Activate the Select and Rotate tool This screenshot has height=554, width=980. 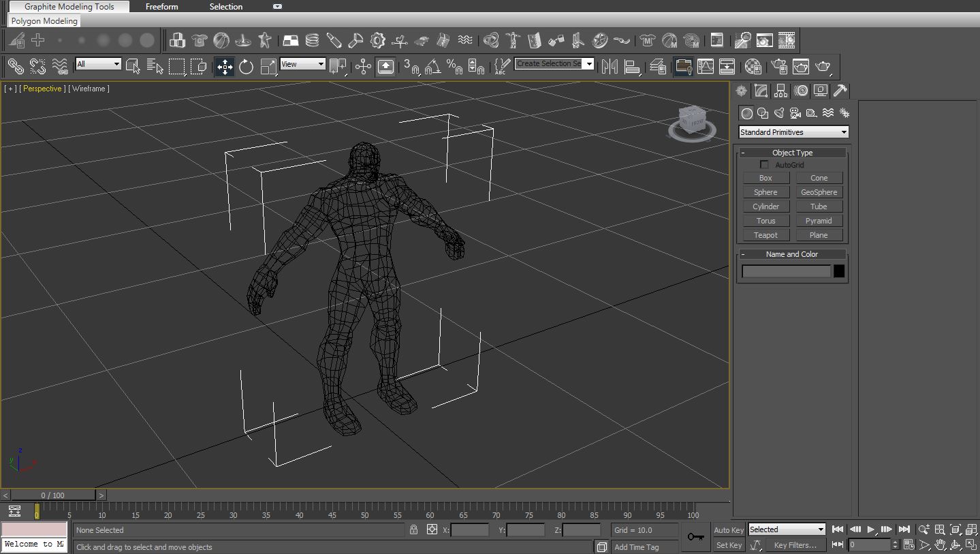pyautogui.click(x=247, y=66)
